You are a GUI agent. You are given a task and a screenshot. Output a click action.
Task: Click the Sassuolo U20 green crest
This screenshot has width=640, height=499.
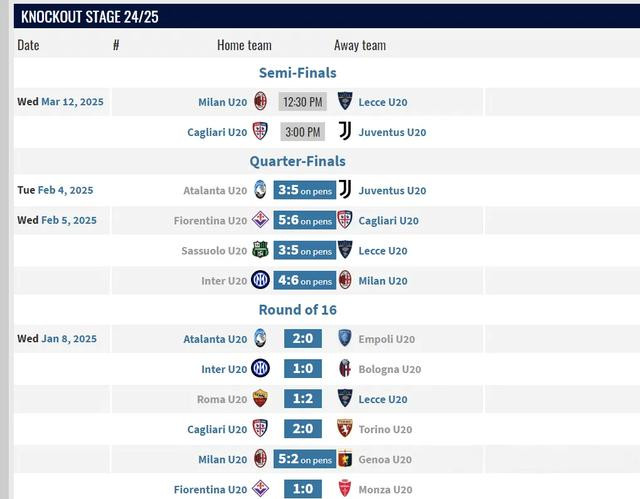coord(260,250)
